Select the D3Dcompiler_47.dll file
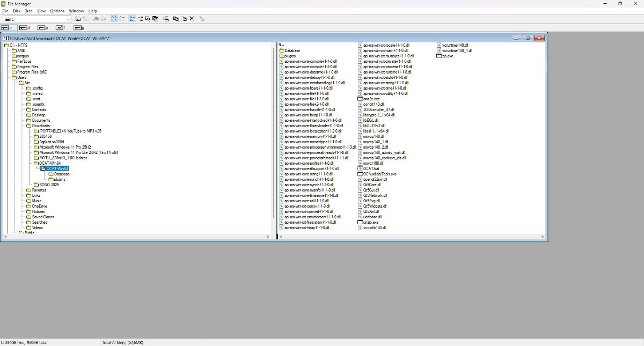The width and height of the screenshot is (644, 346). [x=375, y=109]
